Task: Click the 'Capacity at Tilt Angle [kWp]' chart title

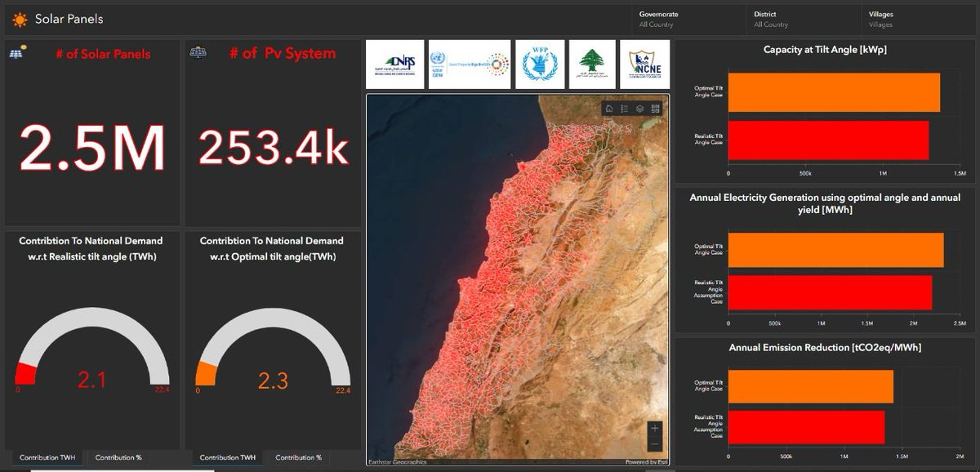Action: click(x=825, y=50)
